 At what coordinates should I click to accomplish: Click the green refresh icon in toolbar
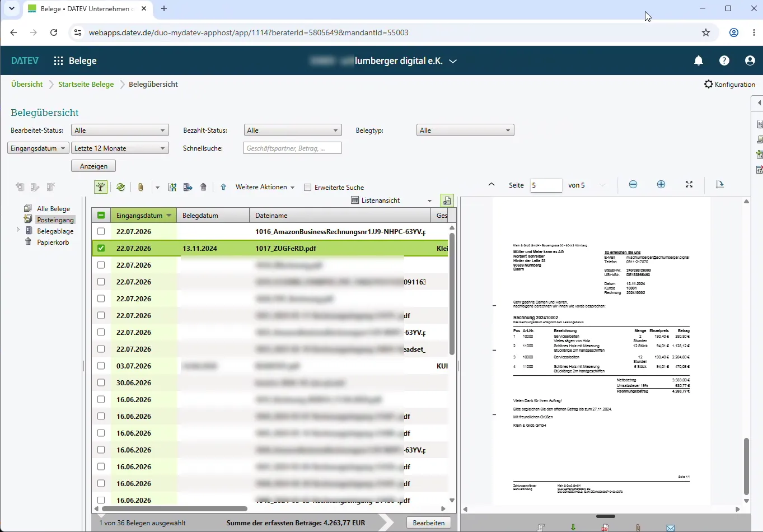(x=120, y=187)
